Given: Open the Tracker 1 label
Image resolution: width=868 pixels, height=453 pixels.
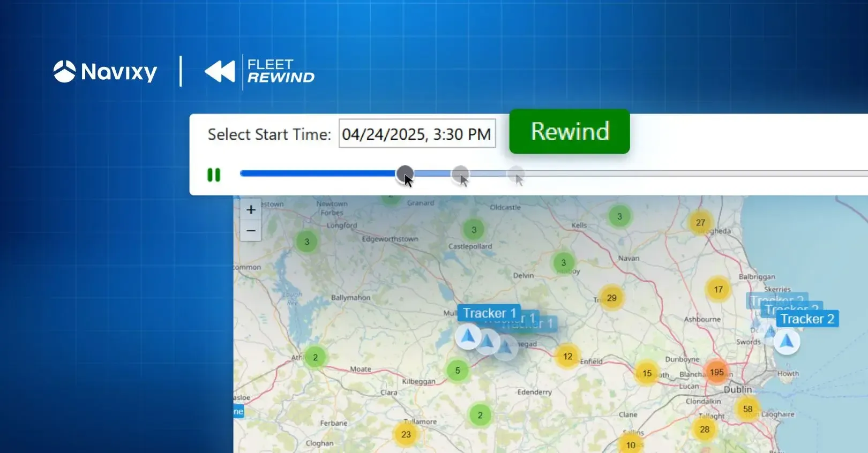Looking at the screenshot, I should [489, 313].
